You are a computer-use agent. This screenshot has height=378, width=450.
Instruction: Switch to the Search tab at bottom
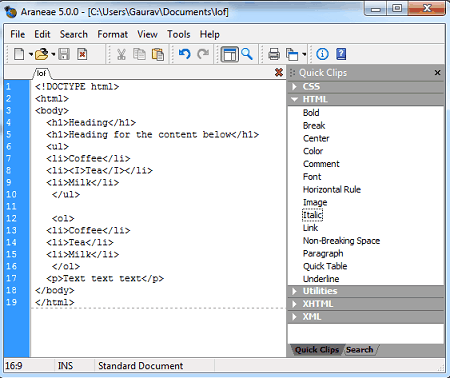(x=359, y=350)
